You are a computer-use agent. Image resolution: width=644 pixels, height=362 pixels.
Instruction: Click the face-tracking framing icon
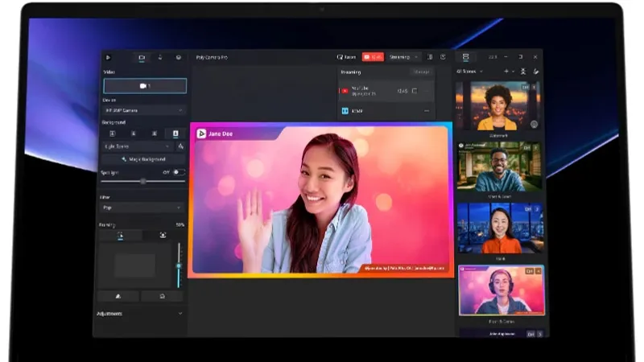click(163, 236)
